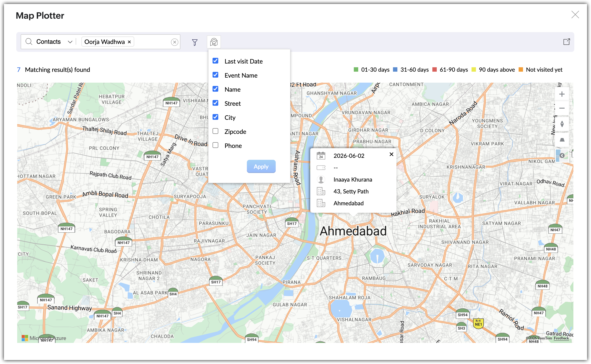The image size is (591, 364).
Task: Uncheck the Name checkbox
Action: coord(215,89)
